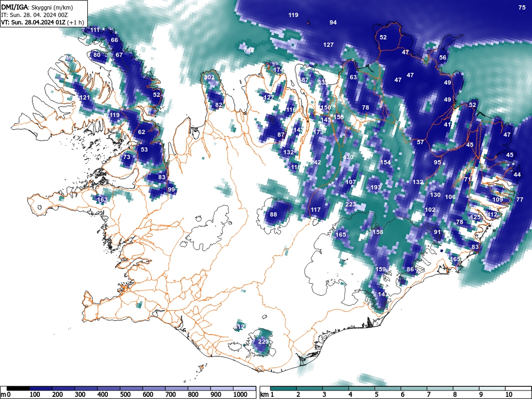The height and width of the screenshot is (399, 532).
Task: Click the visibility value 193
Action: 376,188
